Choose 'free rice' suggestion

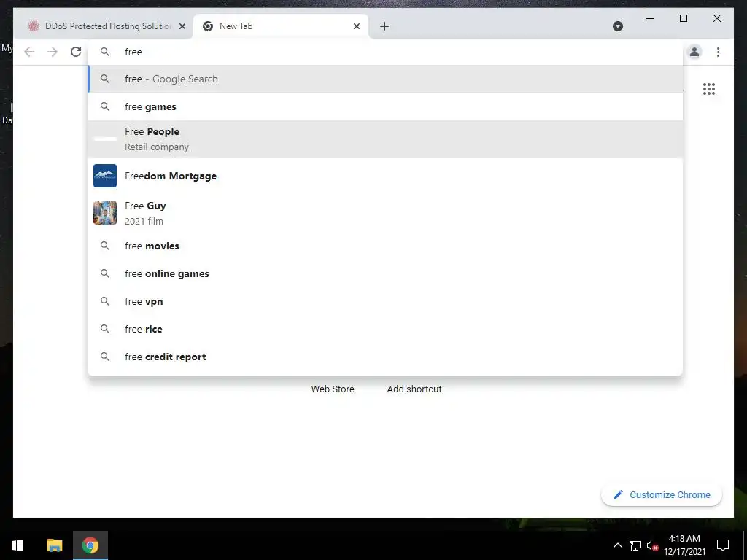tap(385, 329)
